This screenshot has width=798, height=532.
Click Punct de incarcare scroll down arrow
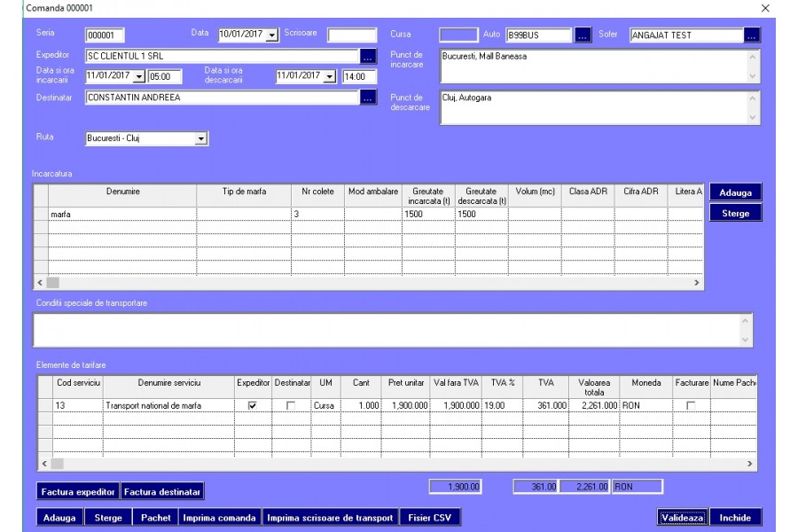point(753,76)
